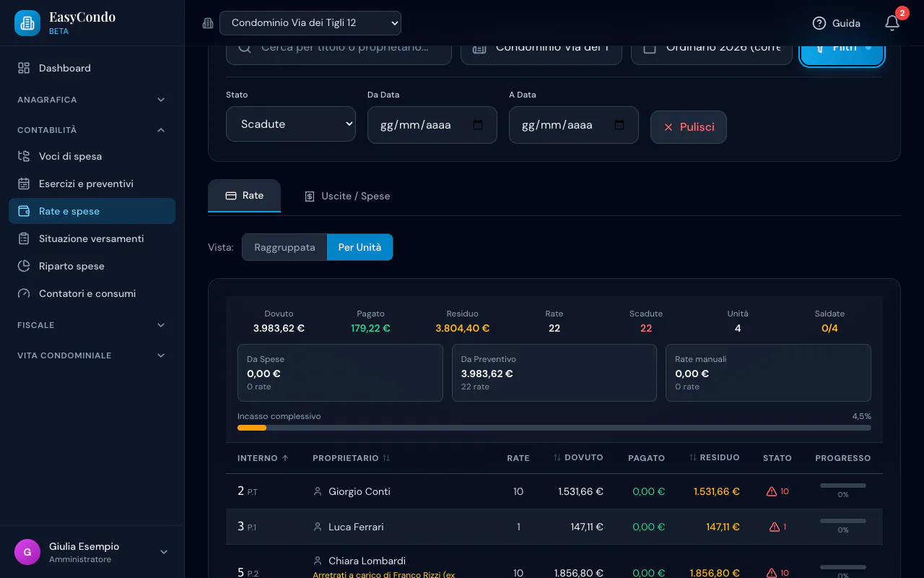
Task: Click the calendar icon in the A Data field
Action: [619, 125]
